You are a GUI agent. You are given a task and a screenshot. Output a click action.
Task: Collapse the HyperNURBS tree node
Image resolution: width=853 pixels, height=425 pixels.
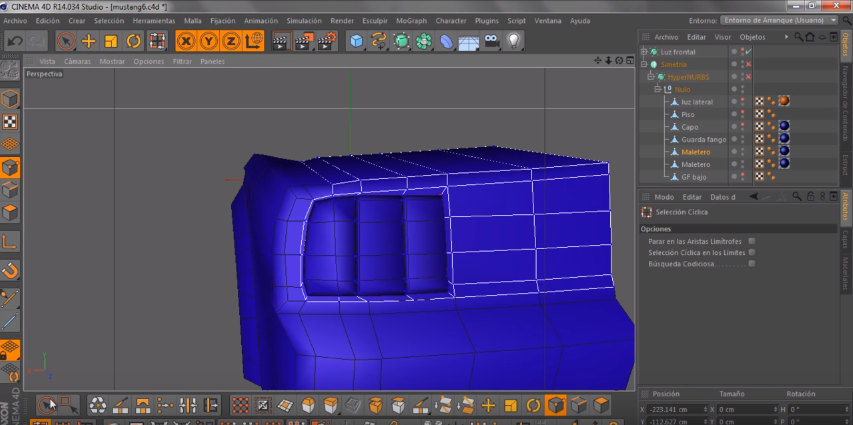coord(651,77)
